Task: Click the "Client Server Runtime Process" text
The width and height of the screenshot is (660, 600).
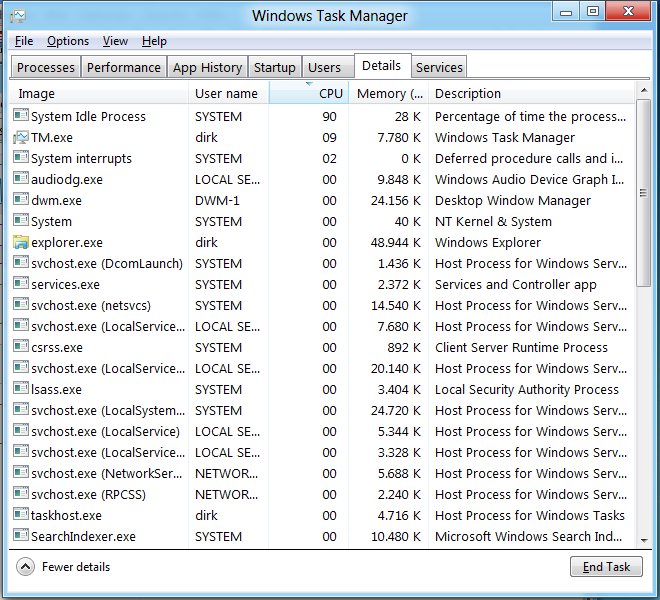Action: 521,347
